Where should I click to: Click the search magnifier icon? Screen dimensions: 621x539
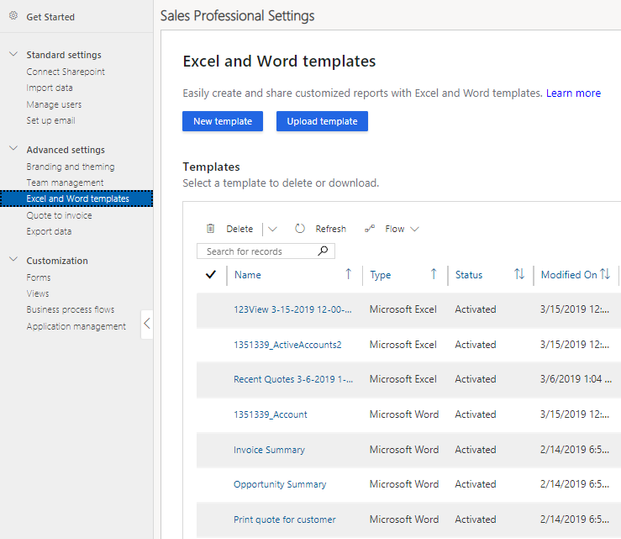pos(322,251)
